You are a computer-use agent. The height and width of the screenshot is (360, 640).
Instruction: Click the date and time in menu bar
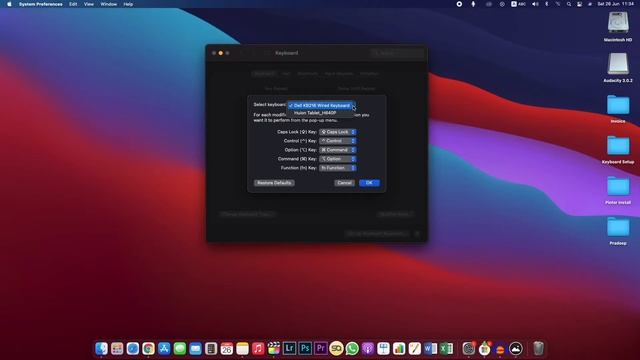click(616, 4)
